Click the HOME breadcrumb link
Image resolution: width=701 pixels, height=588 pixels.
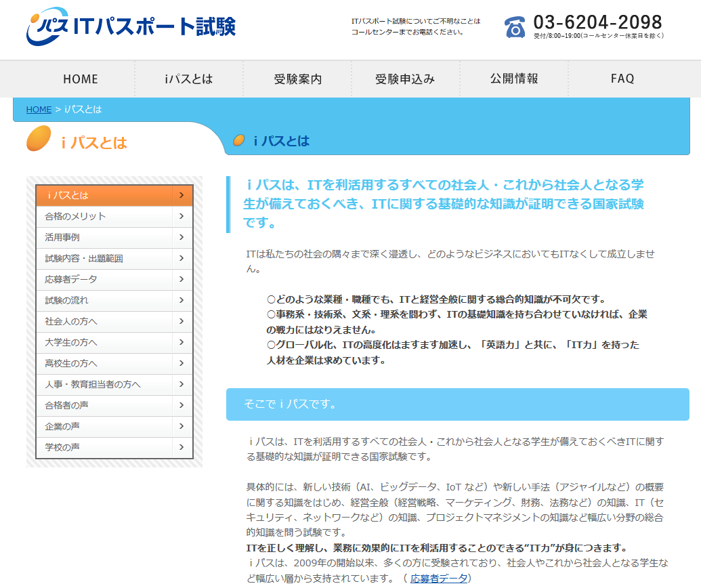(x=39, y=109)
